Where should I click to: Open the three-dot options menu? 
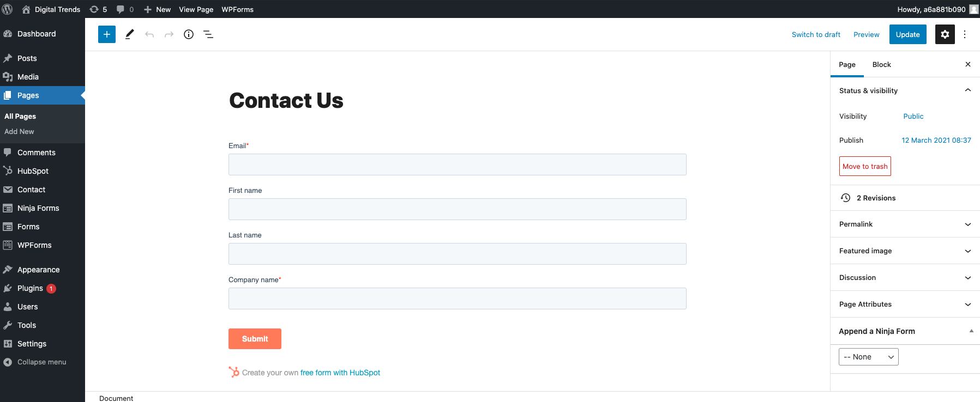[x=965, y=34]
